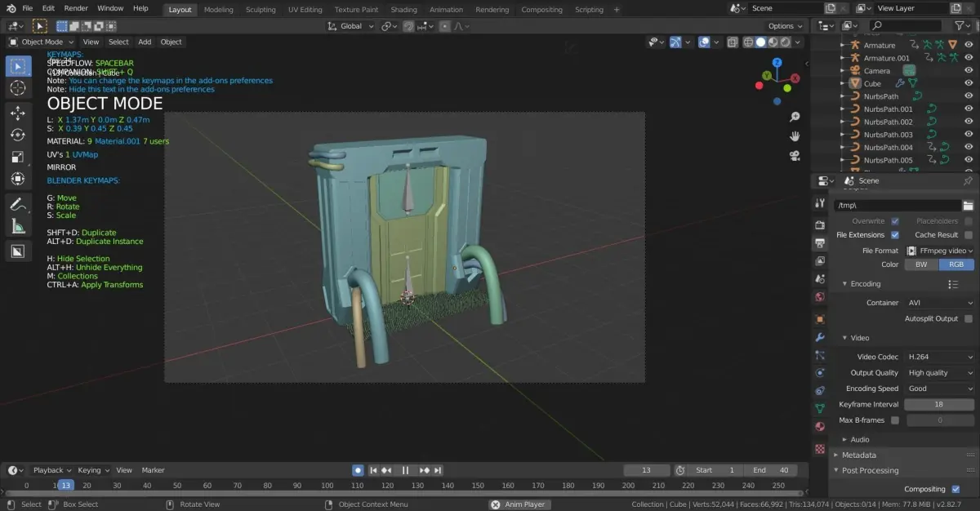Select the 3D Cursor tool
Image resolution: width=980 pixels, height=511 pixels.
(x=17, y=87)
